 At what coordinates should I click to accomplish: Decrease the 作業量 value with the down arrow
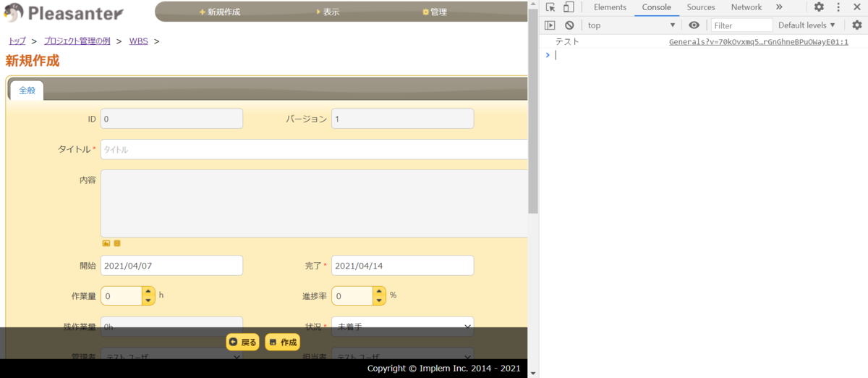coord(148,301)
